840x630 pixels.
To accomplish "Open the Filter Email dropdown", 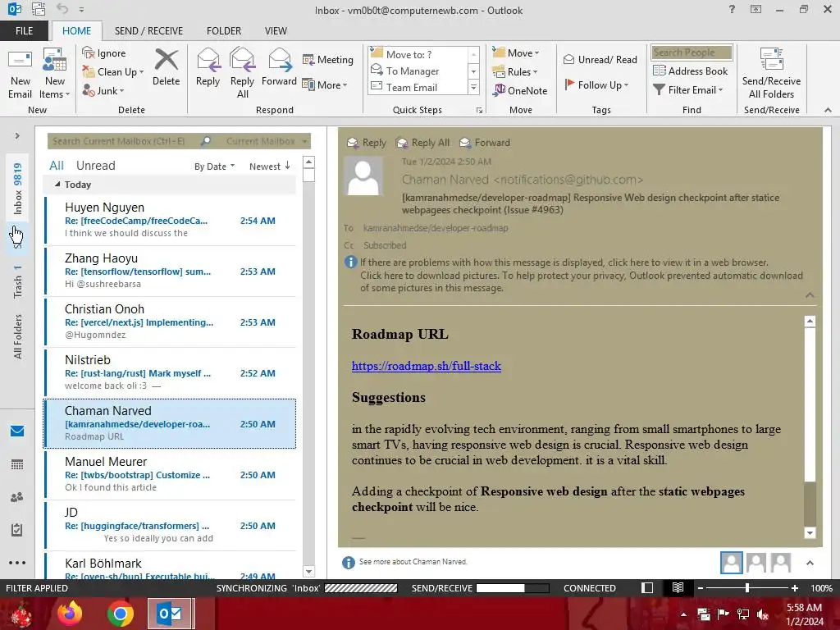I will [x=688, y=89].
